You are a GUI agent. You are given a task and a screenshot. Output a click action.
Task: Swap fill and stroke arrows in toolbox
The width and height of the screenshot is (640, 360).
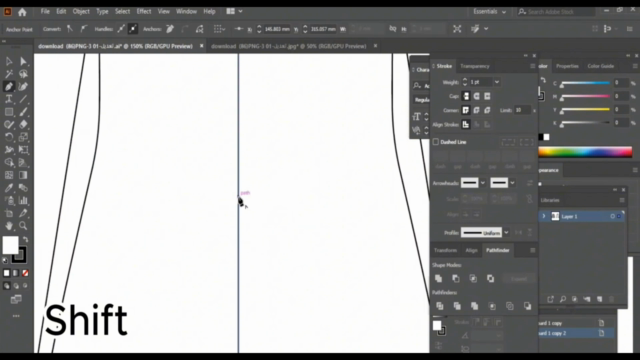click(26, 240)
